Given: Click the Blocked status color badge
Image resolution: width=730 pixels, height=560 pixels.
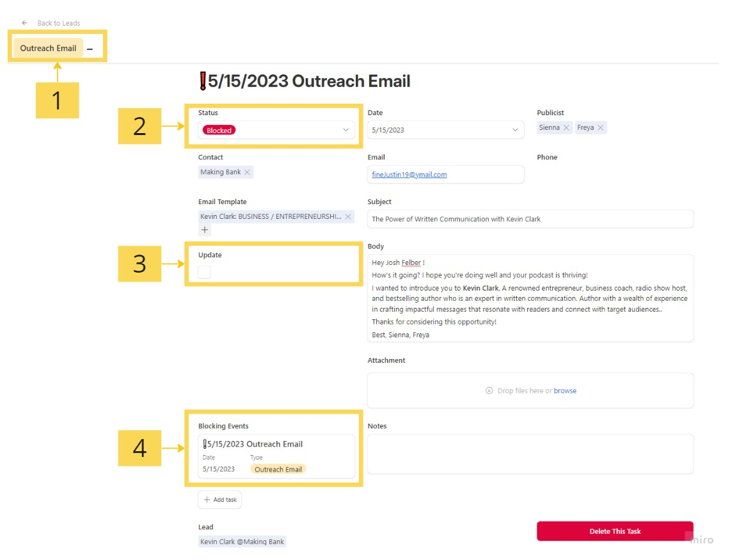Looking at the screenshot, I should (x=219, y=130).
